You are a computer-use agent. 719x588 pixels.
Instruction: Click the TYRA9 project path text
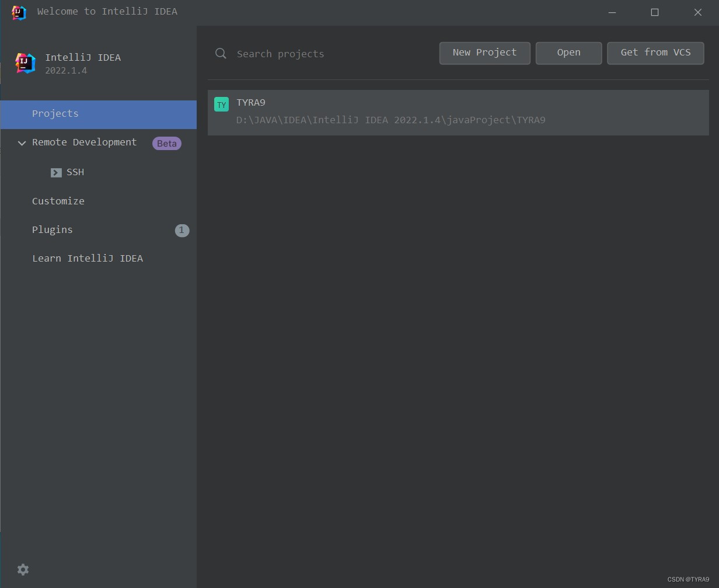click(390, 120)
